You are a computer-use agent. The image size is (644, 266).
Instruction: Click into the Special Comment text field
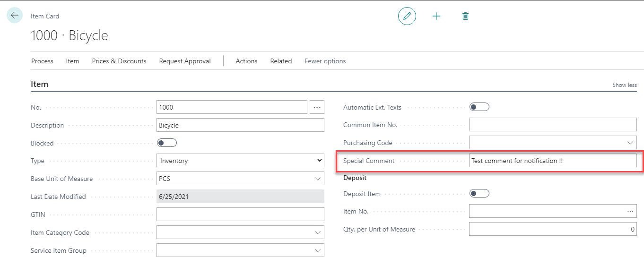552,161
